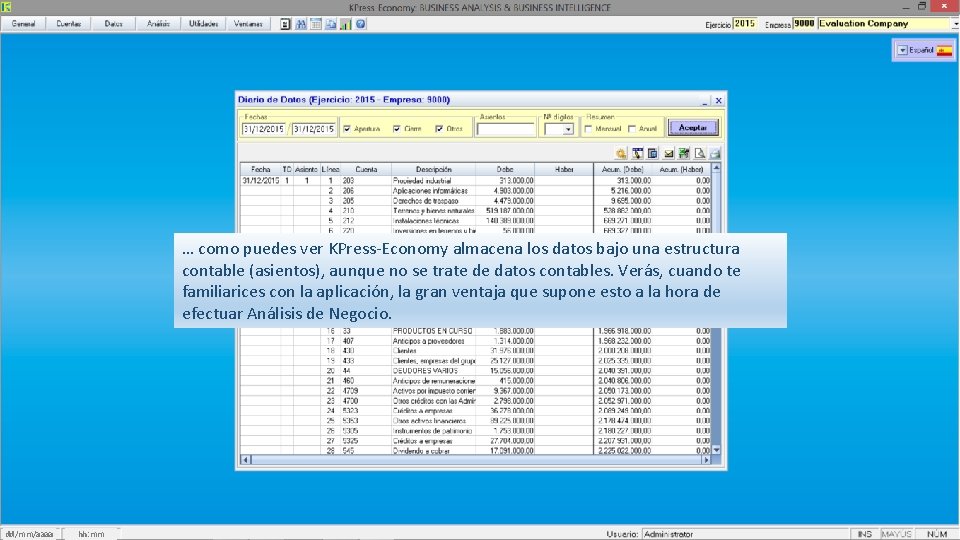
Task: Click the table scrollbar up arrow
Action: (716, 168)
